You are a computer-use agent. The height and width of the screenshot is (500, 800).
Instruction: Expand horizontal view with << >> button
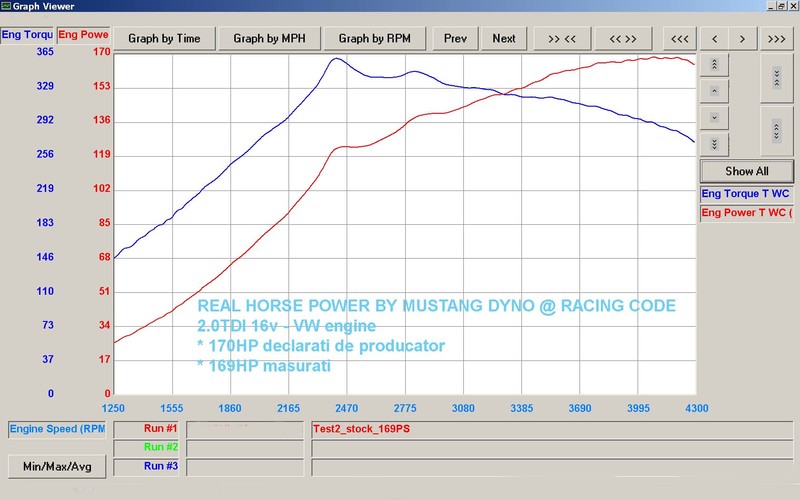(623, 39)
